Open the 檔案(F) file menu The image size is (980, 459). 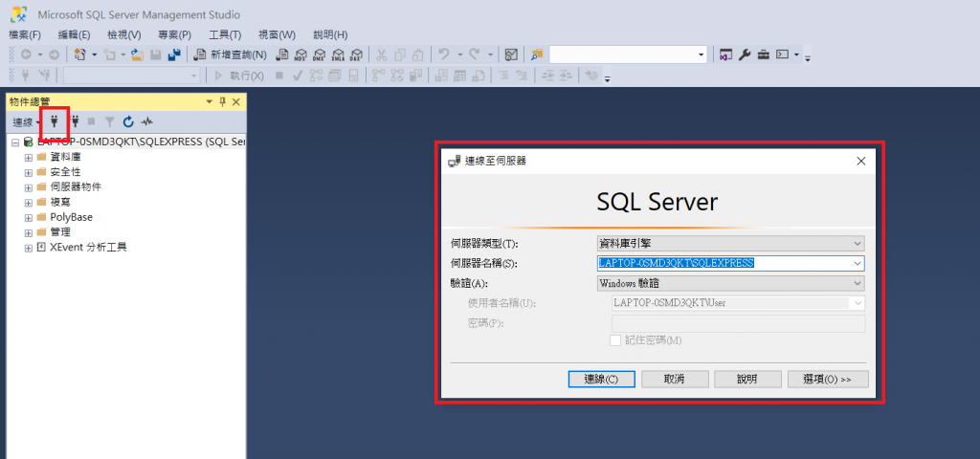click(x=25, y=35)
